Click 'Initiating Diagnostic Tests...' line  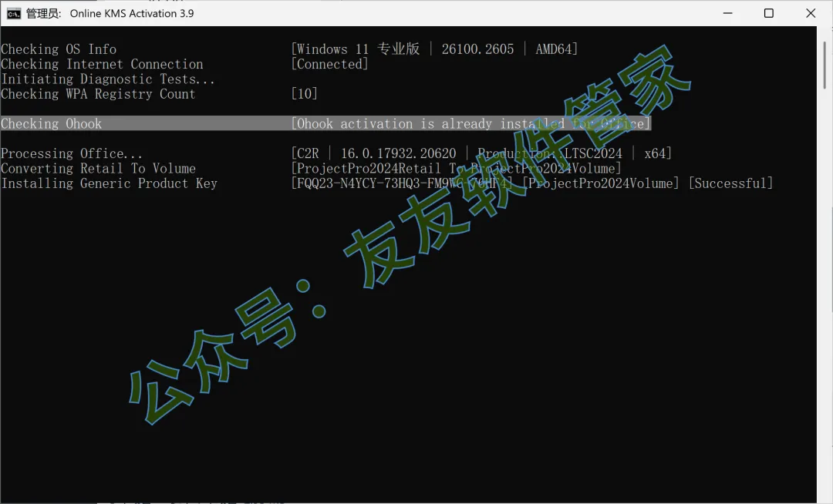[108, 79]
